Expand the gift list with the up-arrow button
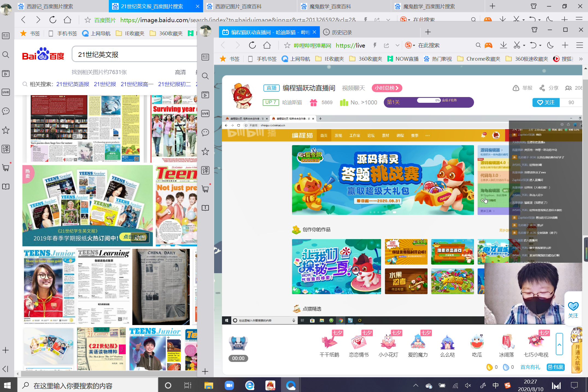This screenshot has width=588, height=392. pos(559,344)
